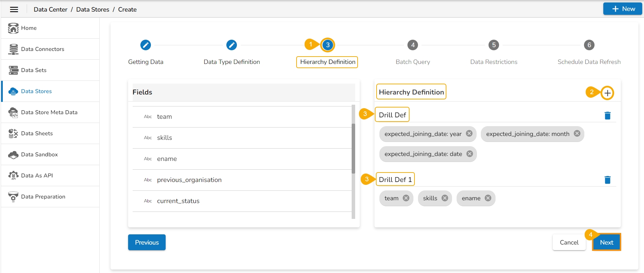Delete the Drill Def hierarchy

(608, 116)
